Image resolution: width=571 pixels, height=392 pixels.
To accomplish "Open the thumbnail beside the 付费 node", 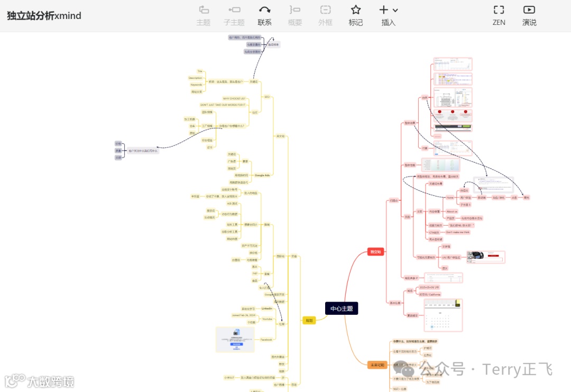I will pos(453,148).
